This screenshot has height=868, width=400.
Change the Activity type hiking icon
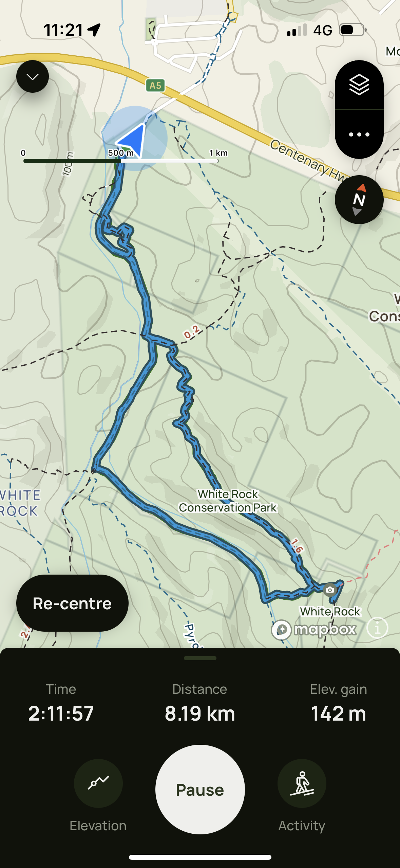click(302, 783)
